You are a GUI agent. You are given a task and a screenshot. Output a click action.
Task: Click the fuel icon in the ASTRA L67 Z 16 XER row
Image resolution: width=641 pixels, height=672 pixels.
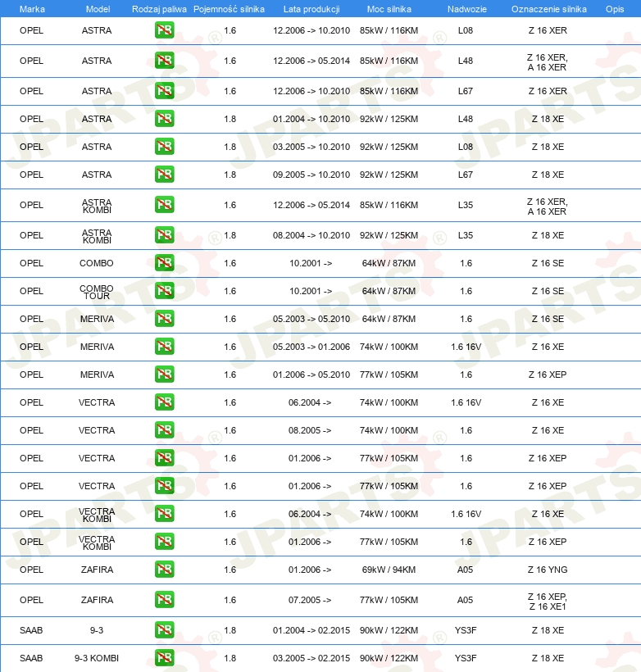pyautogui.click(x=164, y=91)
